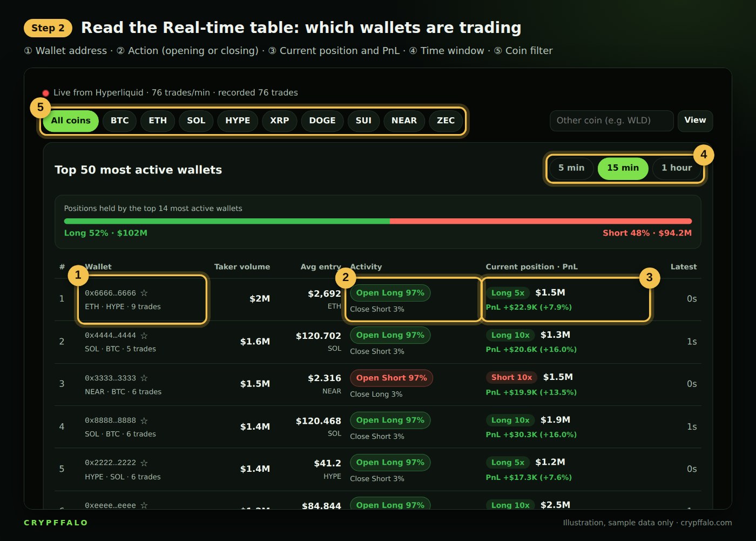Click the PnL +$30.3K (+16.0%) value
Viewport: 756px width, 541px height.
[531, 435]
